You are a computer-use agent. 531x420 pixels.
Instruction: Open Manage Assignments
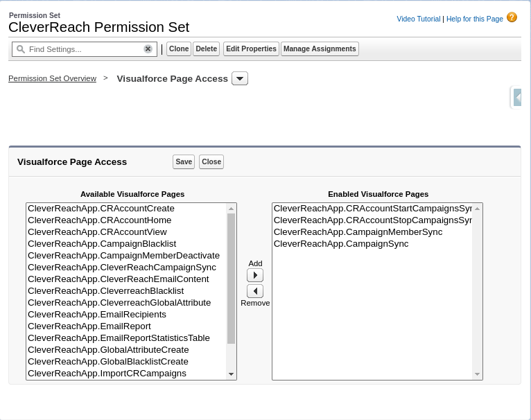(x=320, y=49)
